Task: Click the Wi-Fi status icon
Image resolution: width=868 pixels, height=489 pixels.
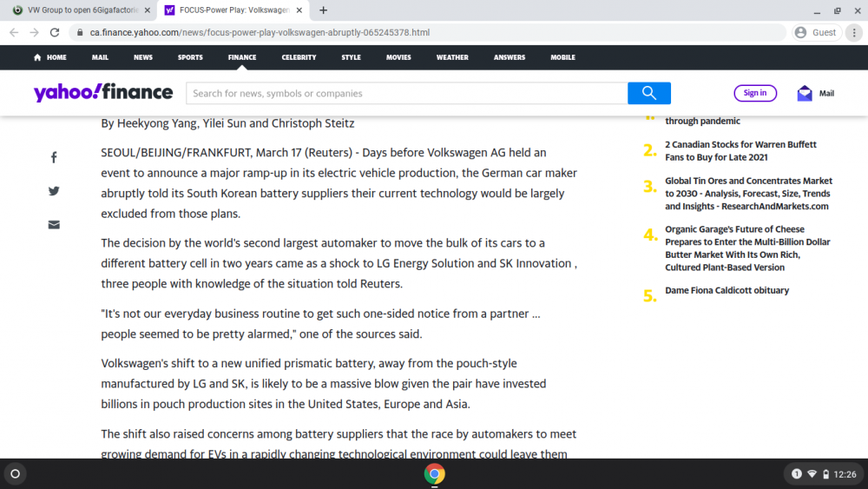Action: pyautogui.click(x=812, y=474)
